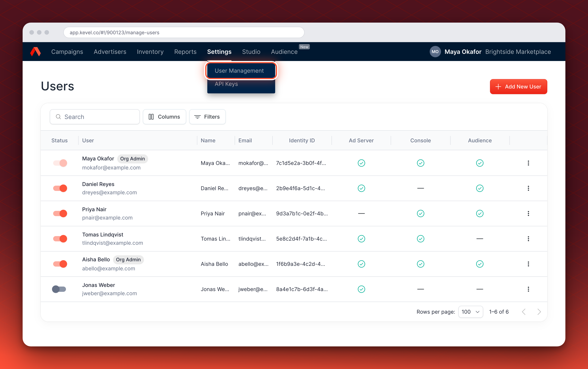Go to Inventory in top navigation
Viewport: 588px width, 369px height.
[150, 52]
